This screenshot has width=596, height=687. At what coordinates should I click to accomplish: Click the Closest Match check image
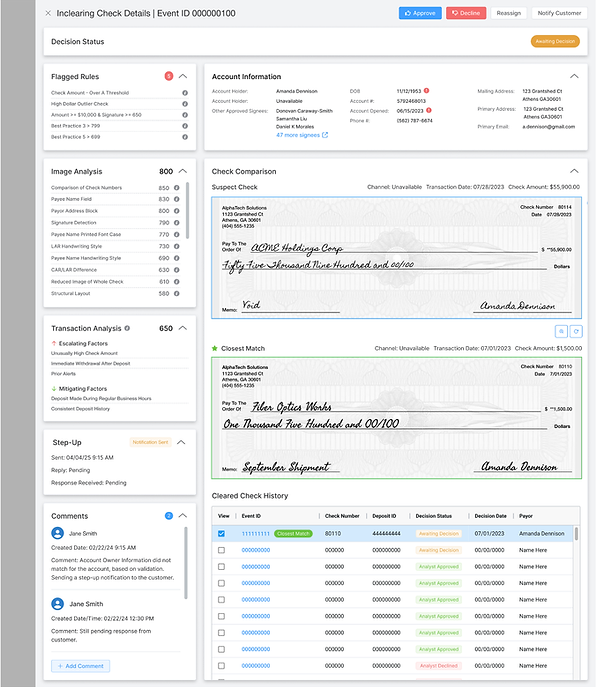pyautogui.click(x=397, y=418)
